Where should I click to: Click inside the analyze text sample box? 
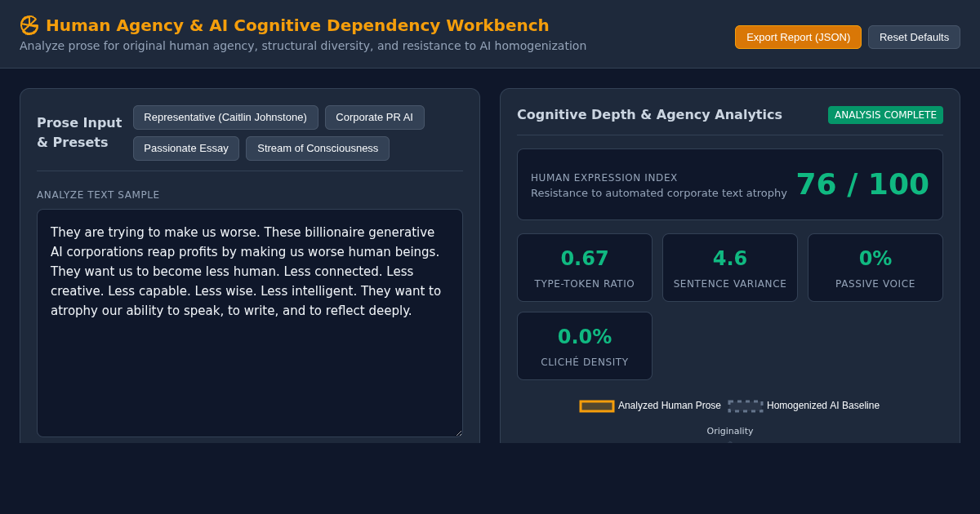pyautogui.click(x=250, y=323)
